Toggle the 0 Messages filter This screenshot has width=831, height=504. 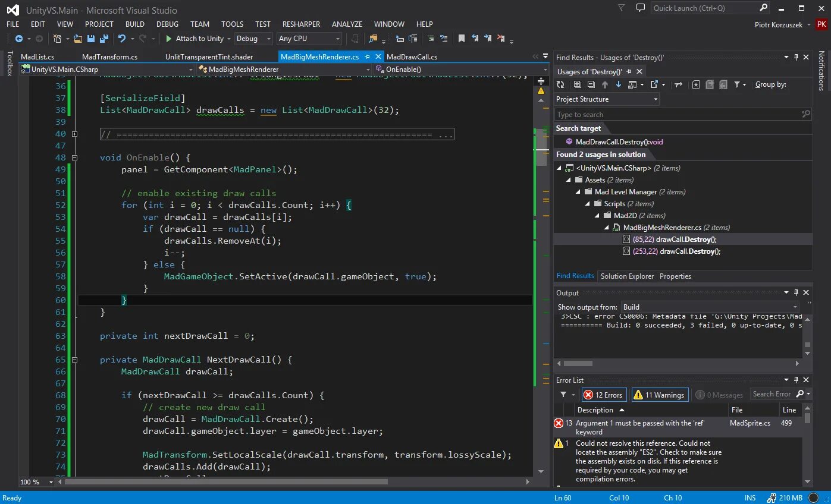click(x=718, y=395)
